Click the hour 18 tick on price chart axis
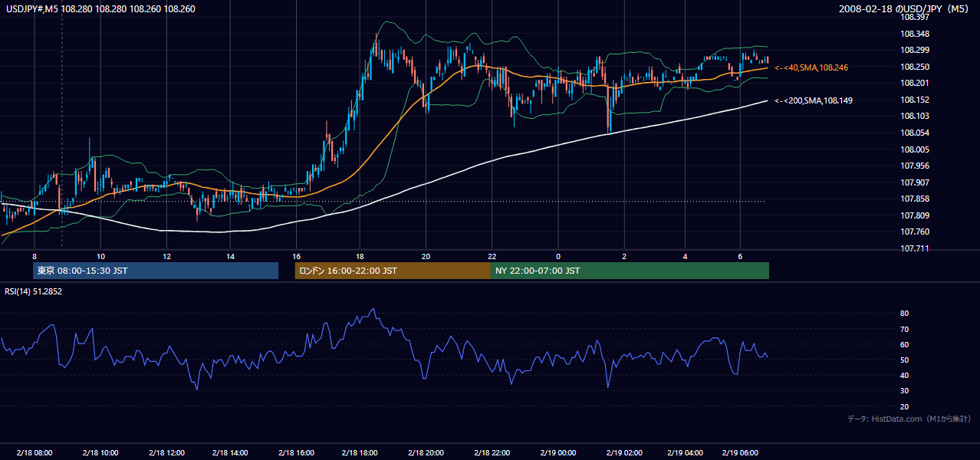This screenshot has height=460, width=980. click(x=360, y=256)
